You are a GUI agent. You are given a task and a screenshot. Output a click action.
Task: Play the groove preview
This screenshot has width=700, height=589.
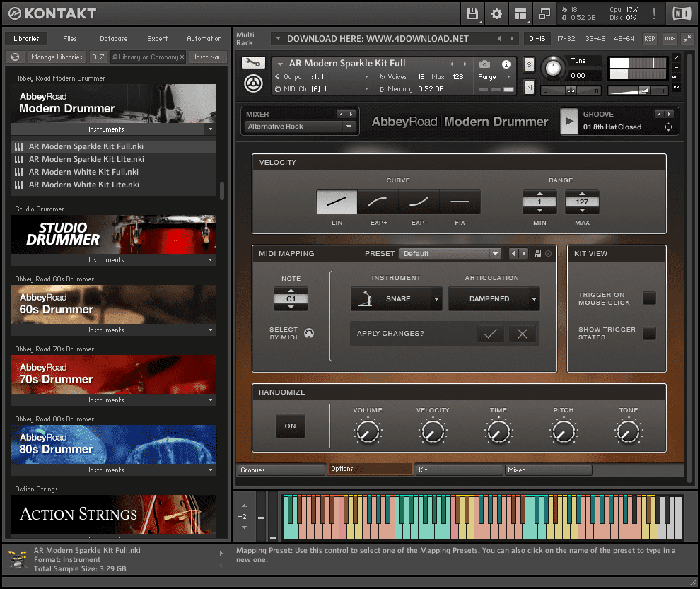tap(569, 121)
